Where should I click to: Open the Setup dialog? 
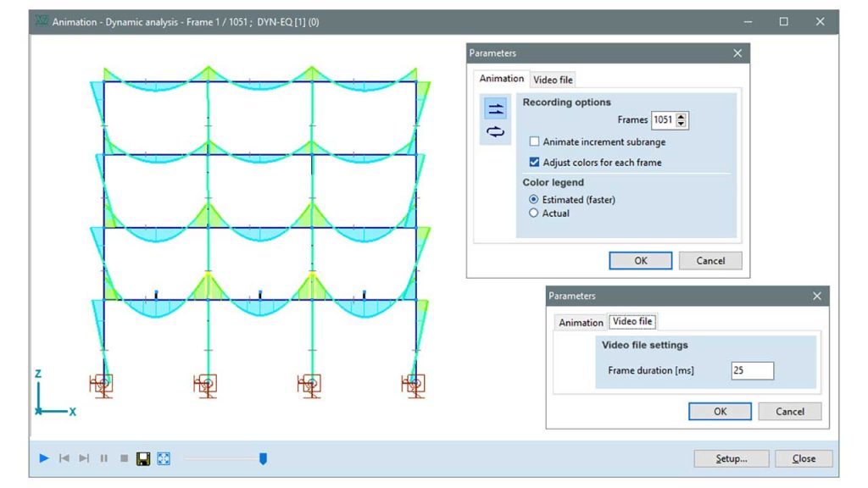click(x=731, y=457)
